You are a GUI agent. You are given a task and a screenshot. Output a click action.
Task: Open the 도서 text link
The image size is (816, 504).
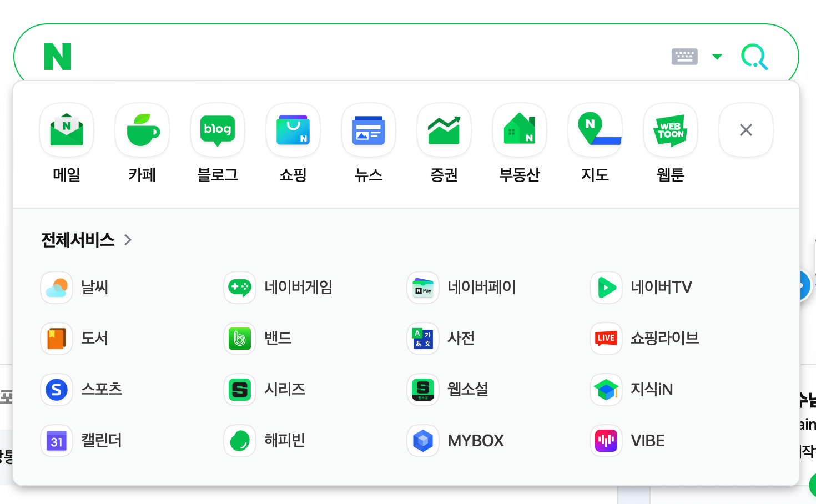click(x=95, y=339)
